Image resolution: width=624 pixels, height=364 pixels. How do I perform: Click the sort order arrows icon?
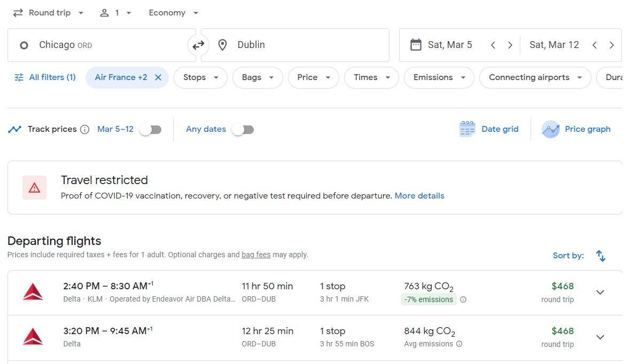point(600,256)
